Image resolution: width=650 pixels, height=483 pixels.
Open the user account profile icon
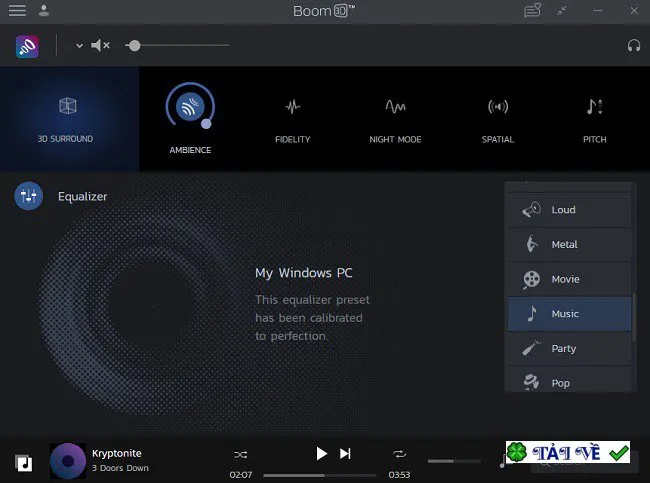pyautogui.click(x=44, y=11)
